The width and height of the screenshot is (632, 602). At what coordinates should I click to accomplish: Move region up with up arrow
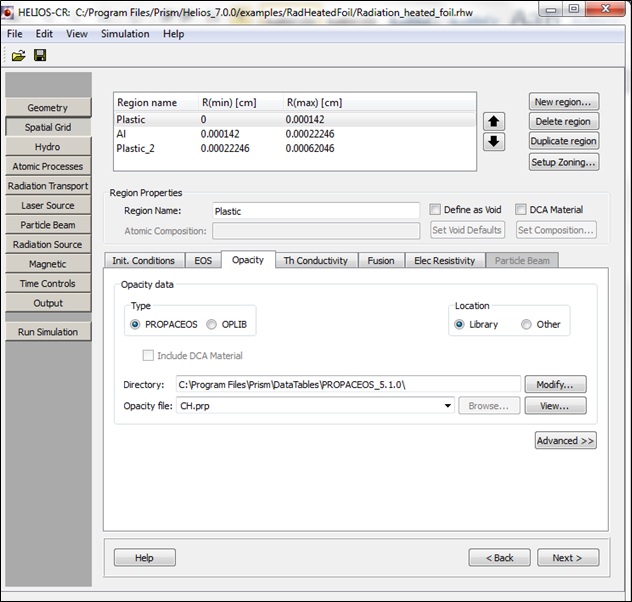[x=494, y=121]
